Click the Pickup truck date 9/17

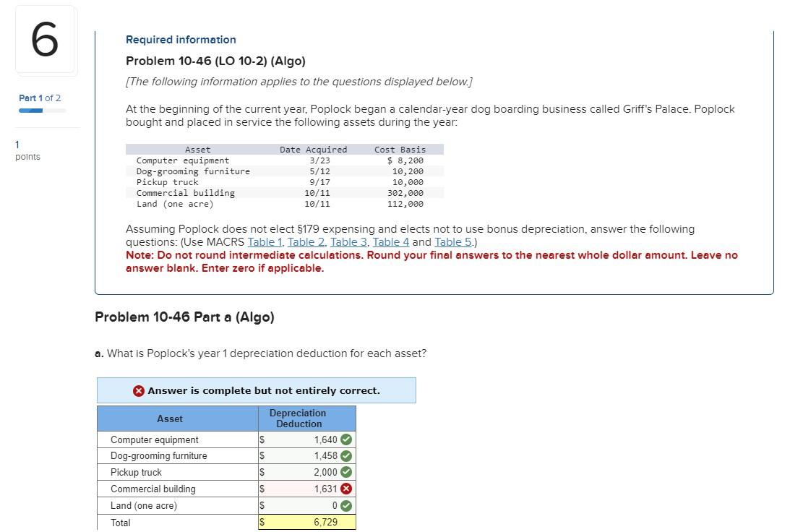[319, 181]
